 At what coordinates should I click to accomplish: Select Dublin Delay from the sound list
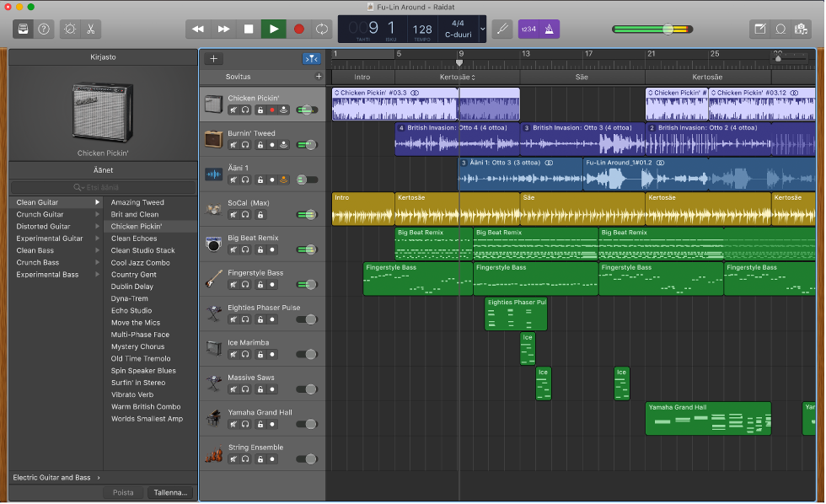(131, 286)
